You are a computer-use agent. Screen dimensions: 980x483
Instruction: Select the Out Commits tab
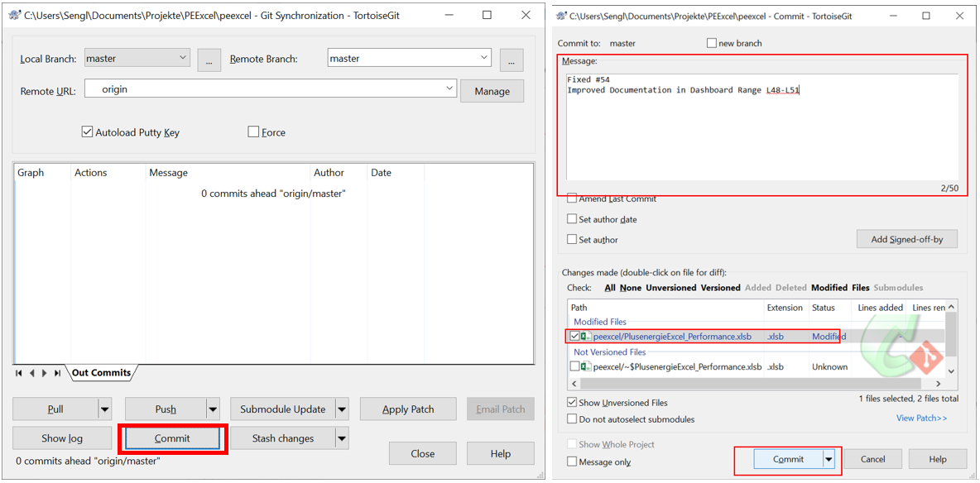pos(101,373)
